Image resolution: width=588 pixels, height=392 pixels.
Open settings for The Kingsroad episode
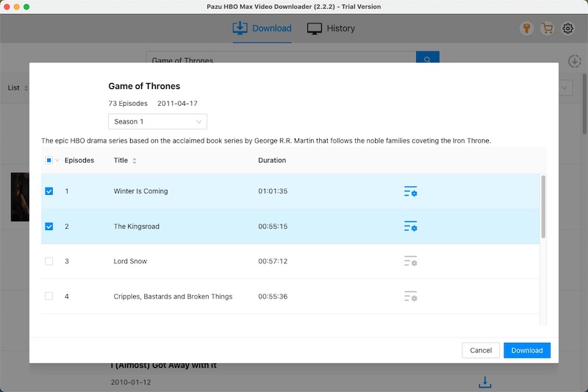click(x=411, y=227)
